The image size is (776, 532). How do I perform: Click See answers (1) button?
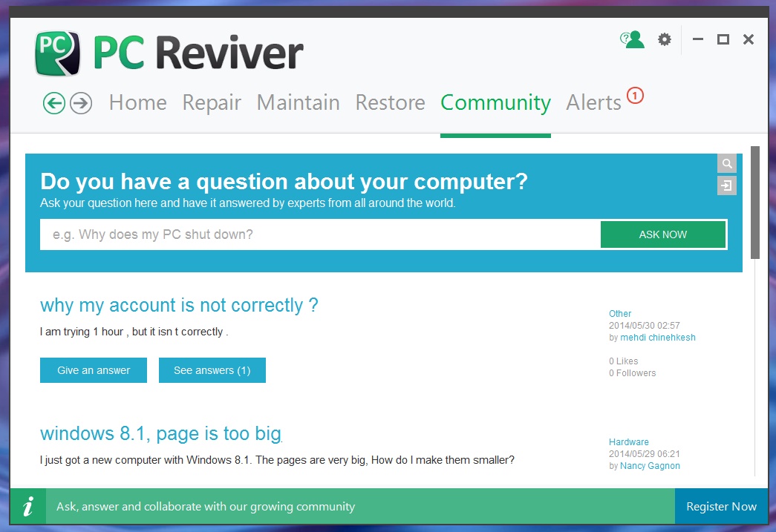[212, 370]
